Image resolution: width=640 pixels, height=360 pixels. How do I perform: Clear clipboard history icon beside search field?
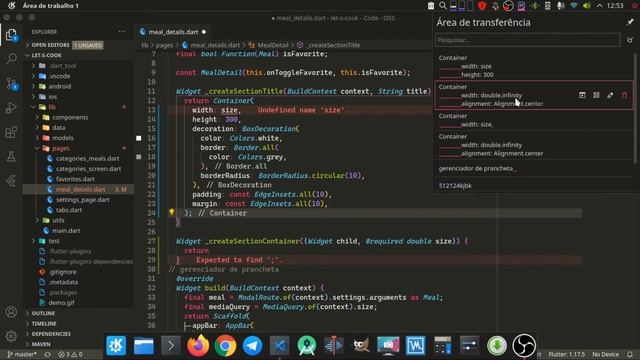[x=630, y=40]
